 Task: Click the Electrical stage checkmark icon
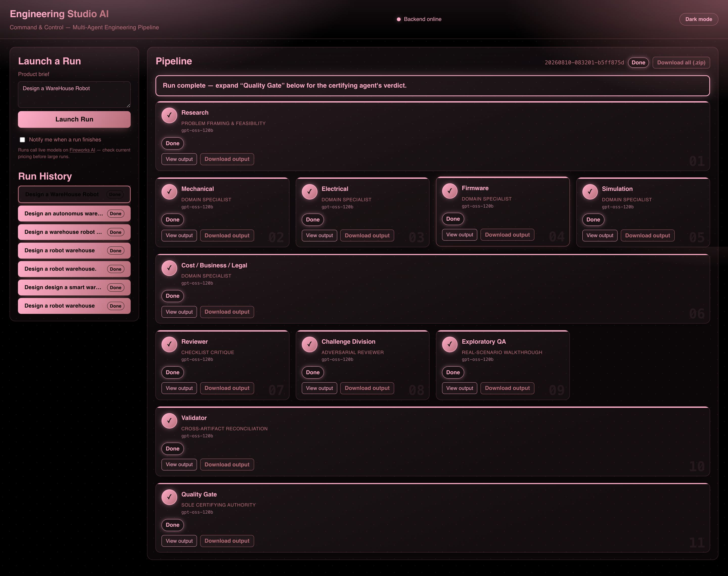click(x=309, y=192)
